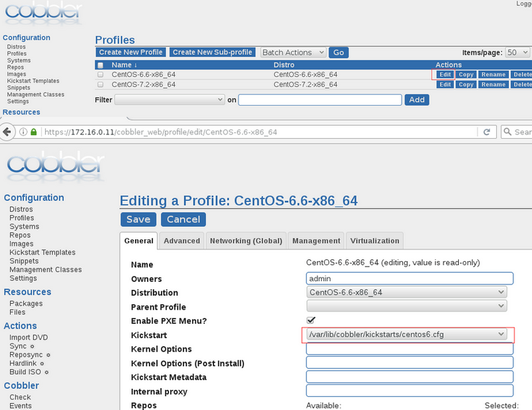This screenshot has width=532, height=410.
Task: Open Profiles in lower sidebar
Action: pyautogui.click(x=22, y=218)
